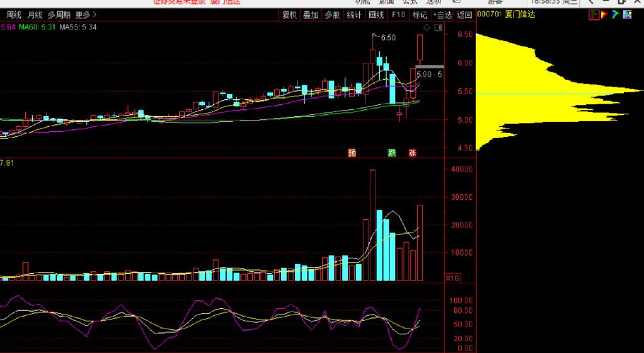The height and width of the screenshot is (353, 644).
Task: Click the 5.90 gap price label
Action: coord(429,75)
